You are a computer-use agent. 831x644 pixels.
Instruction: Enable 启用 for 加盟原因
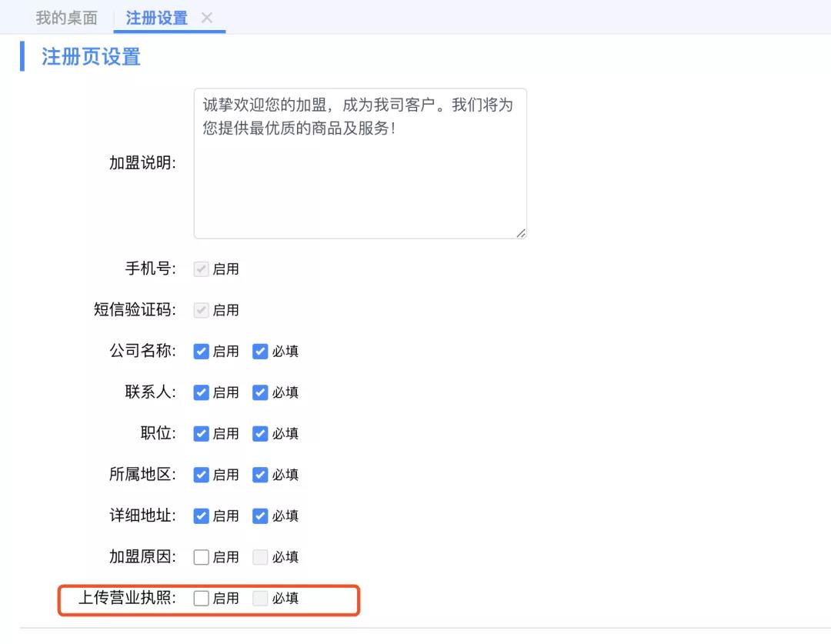click(202, 557)
